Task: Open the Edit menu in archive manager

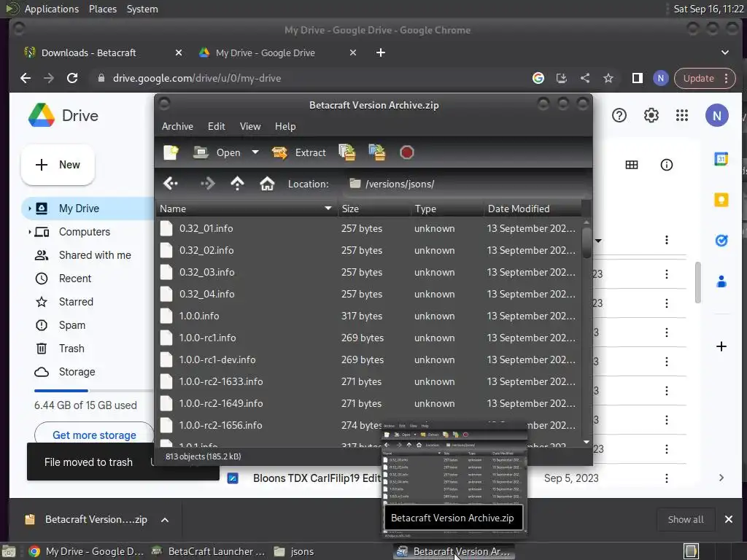Action: tap(216, 126)
